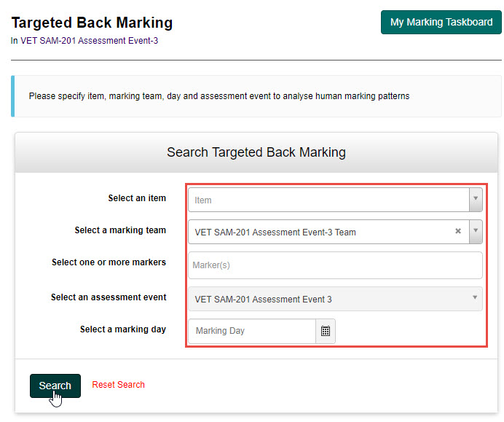Viewport: 504px width, 422px height.
Task: Open the Select an item dropdown arrow
Action: coord(476,200)
